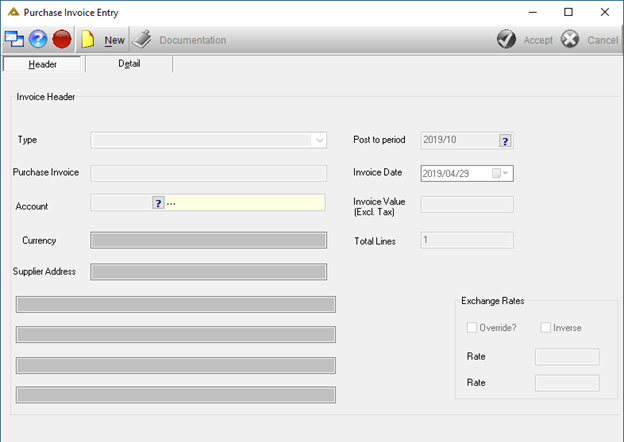Tick the Override? exchange rate checkbox
Image resolution: width=624 pixels, height=442 pixels.
tap(472, 327)
